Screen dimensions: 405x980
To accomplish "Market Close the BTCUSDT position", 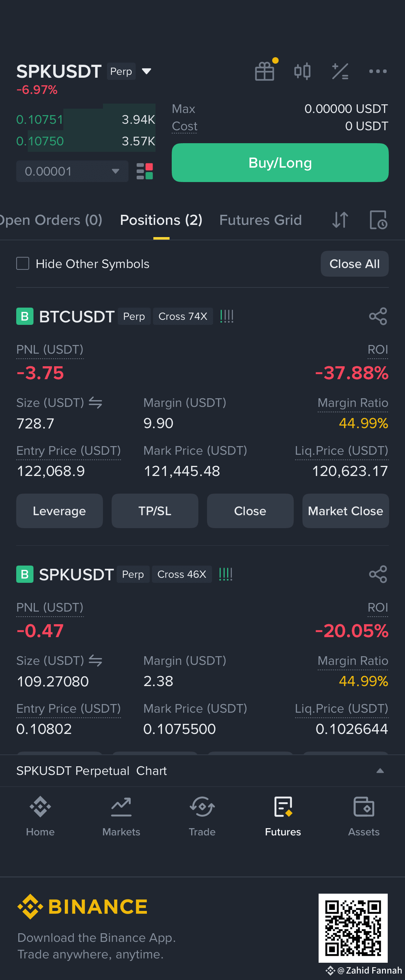I will pyautogui.click(x=345, y=511).
